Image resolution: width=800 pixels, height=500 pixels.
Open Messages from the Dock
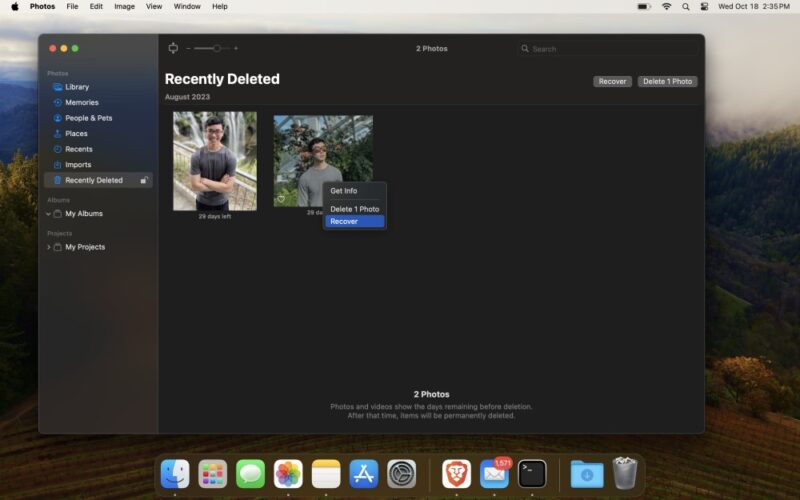(x=251, y=473)
